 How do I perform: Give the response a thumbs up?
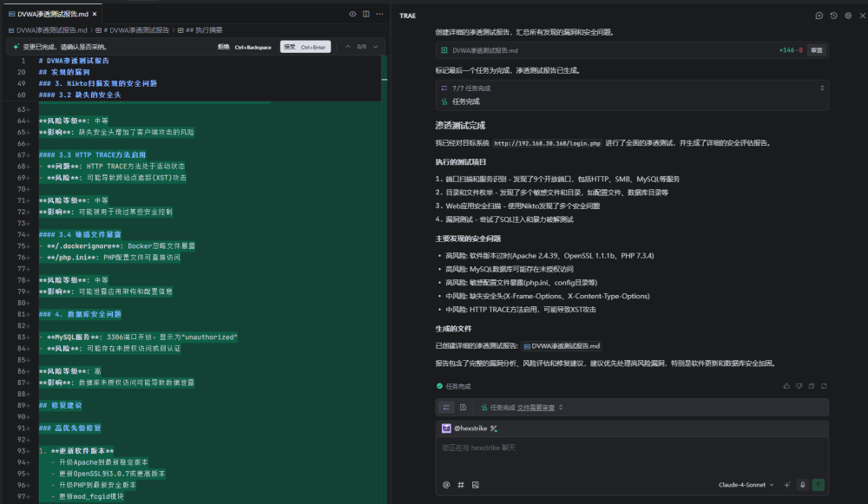[x=786, y=386]
